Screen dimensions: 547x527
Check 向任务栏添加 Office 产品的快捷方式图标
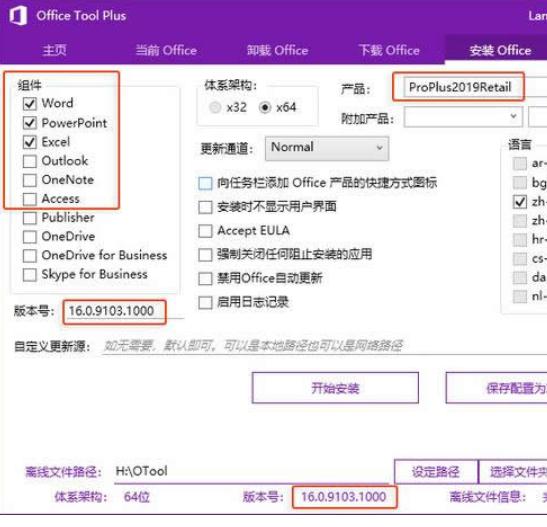(205, 183)
